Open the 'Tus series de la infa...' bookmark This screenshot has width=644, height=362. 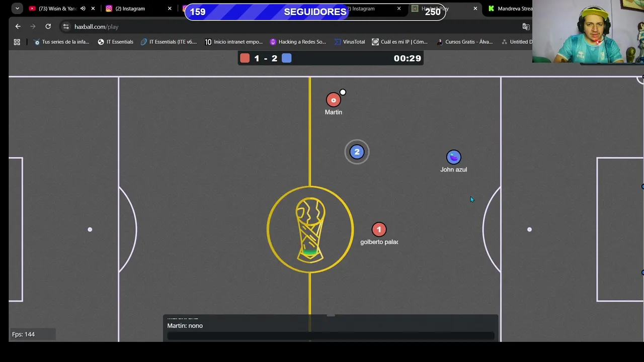[x=61, y=42]
